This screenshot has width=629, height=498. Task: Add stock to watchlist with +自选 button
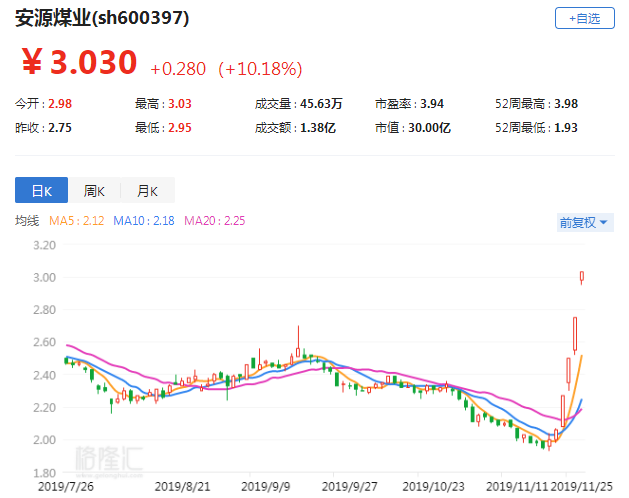tap(584, 18)
